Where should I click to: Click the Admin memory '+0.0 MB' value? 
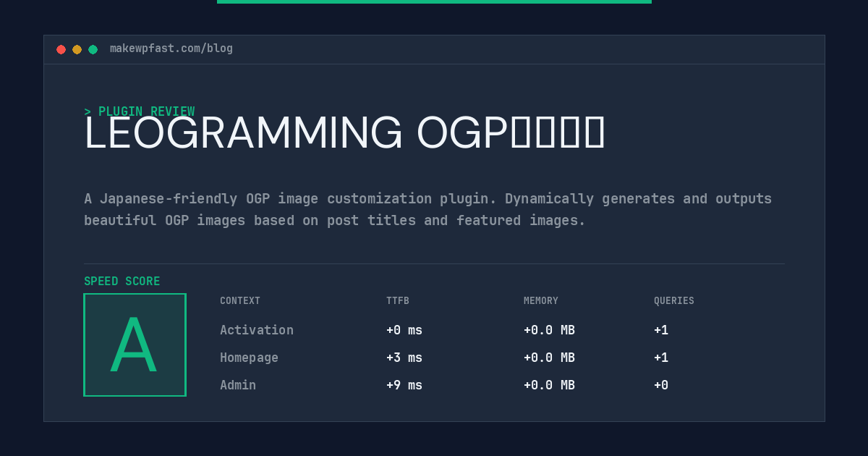549,385
